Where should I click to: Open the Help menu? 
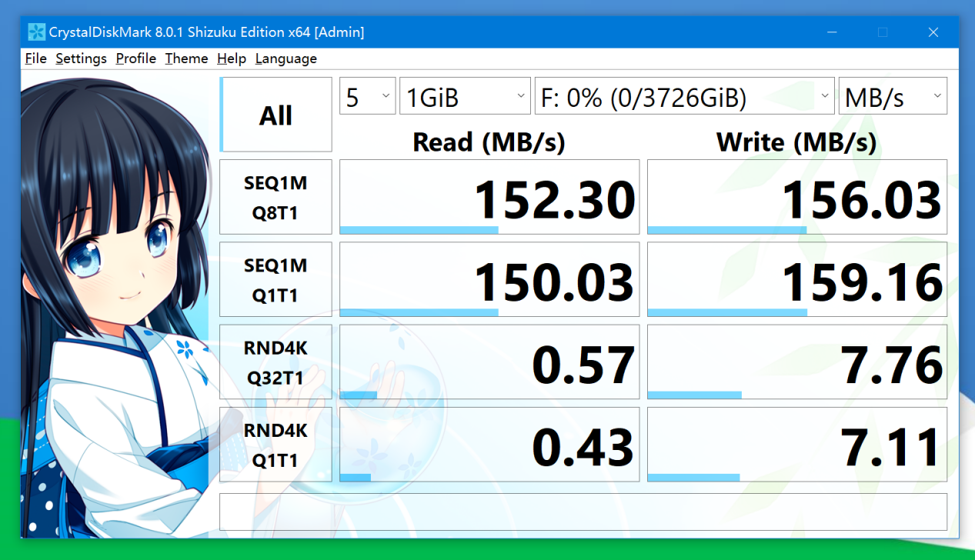click(x=231, y=58)
